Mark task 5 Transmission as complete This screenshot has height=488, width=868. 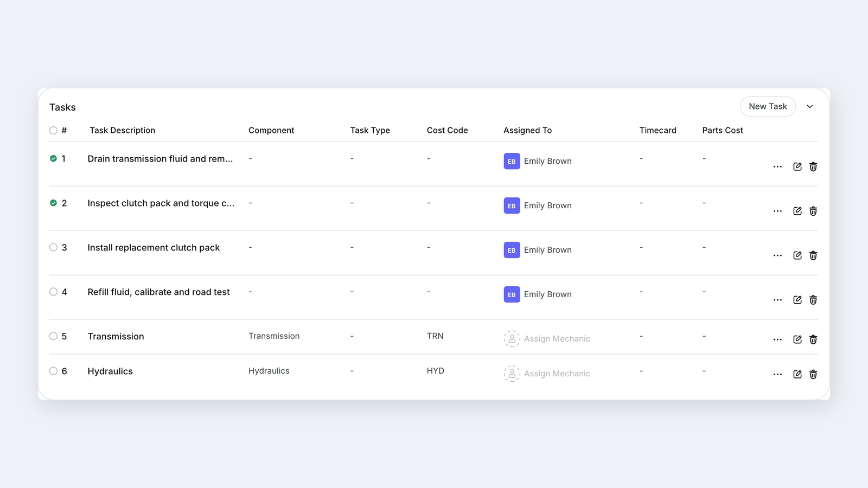[53, 336]
